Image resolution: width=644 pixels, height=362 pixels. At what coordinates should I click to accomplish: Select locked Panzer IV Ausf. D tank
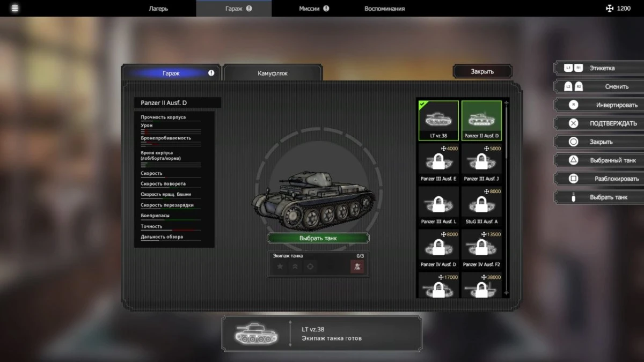click(438, 248)
